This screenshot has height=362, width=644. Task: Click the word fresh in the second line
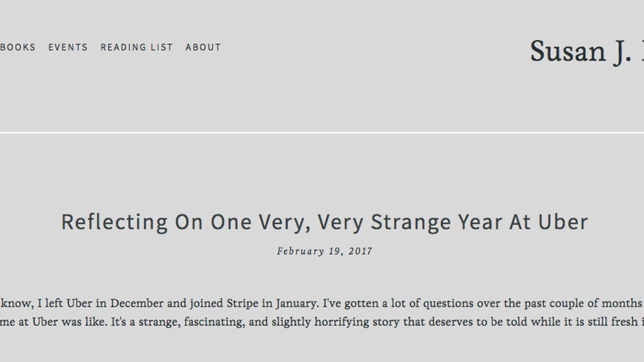coord(624,322)
